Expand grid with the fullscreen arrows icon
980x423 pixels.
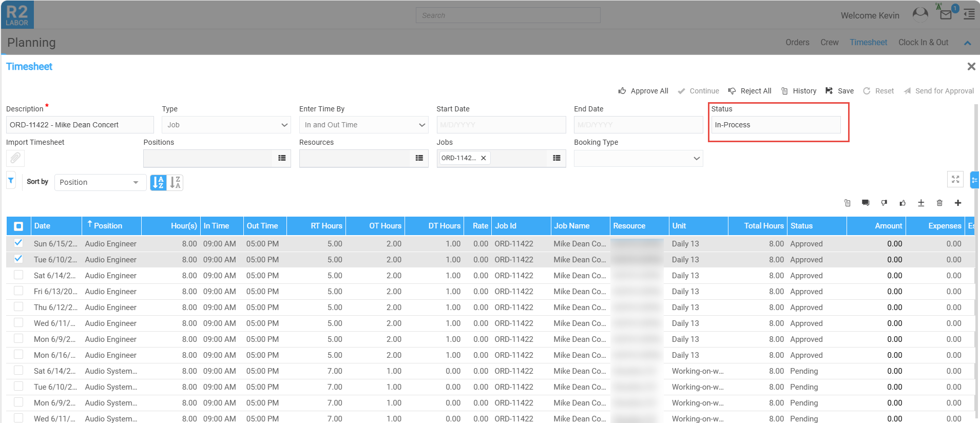[955, 179]
